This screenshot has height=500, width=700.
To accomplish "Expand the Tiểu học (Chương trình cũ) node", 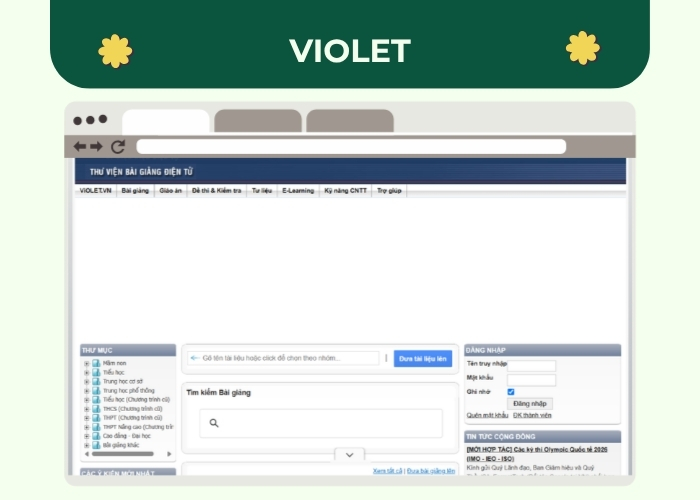I will click(x=87, y=400).
